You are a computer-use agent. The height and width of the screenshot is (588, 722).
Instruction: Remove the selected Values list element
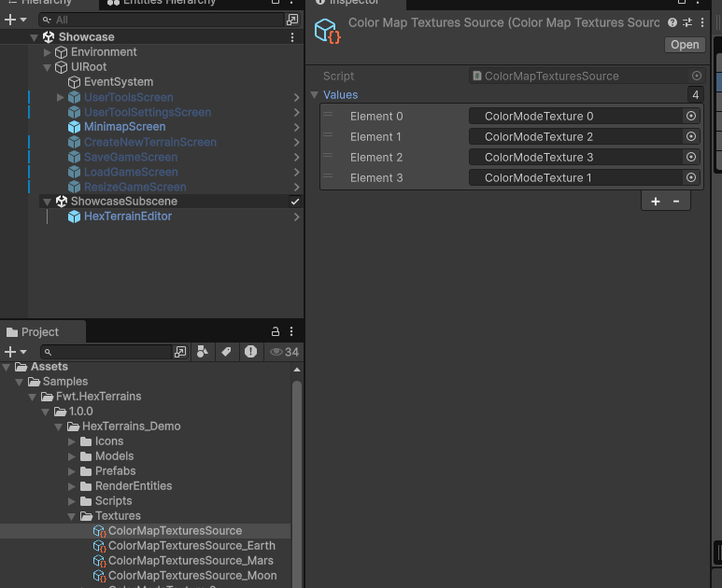tap(676, 202)
